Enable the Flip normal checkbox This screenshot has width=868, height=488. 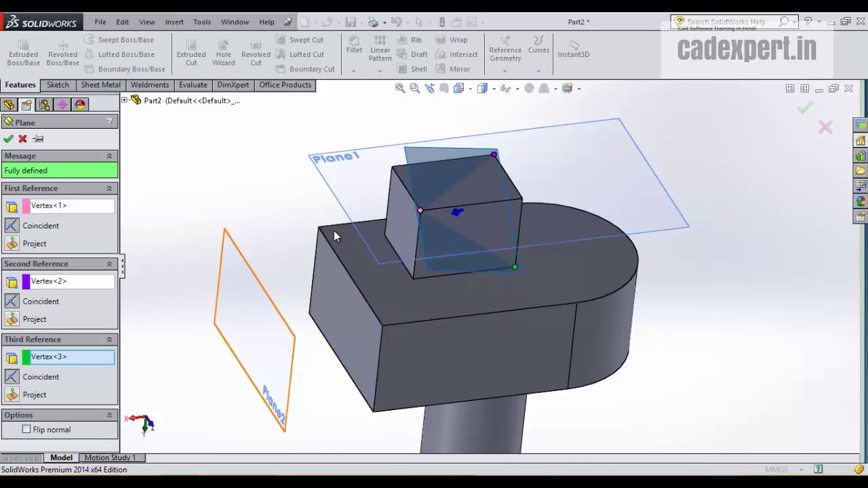[x=26, y=429]
